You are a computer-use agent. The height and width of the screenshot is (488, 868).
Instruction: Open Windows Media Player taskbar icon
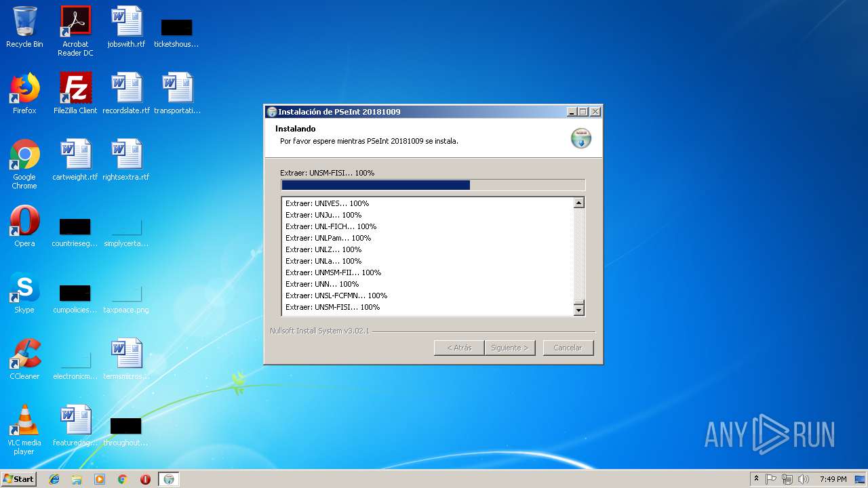click(x=100, y=479)
